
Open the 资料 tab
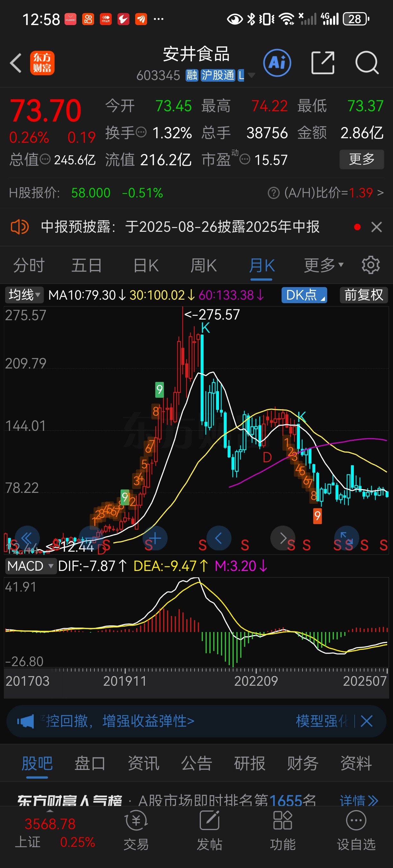pos(356,763)
